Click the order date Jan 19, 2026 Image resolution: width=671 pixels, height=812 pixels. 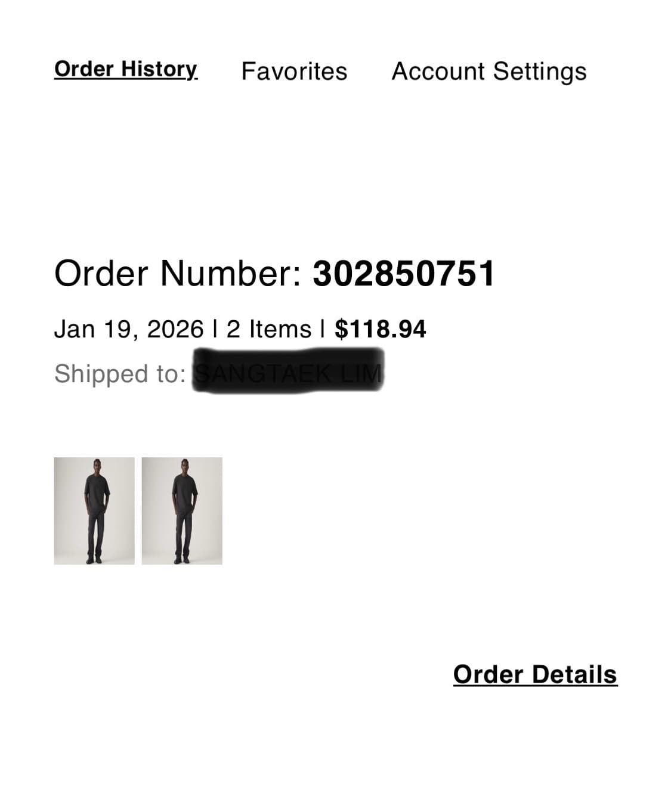129,329
